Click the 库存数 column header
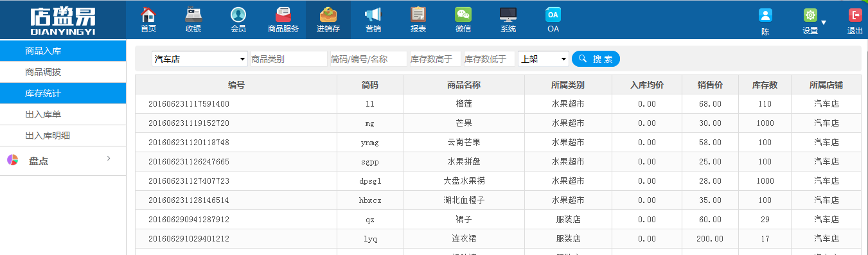The width and height of the screenshot is (868, 255). coord(765,85)
